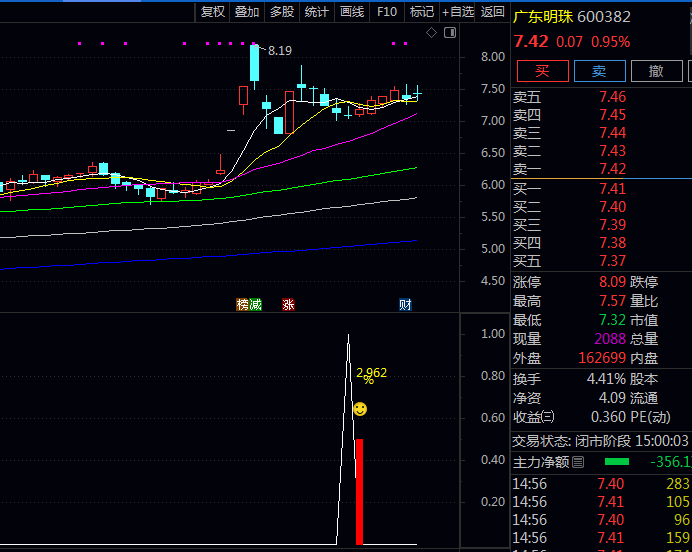The image size is (692, 552).
Task: Open the 统计 statistics tool
Action: pos(316,12)
